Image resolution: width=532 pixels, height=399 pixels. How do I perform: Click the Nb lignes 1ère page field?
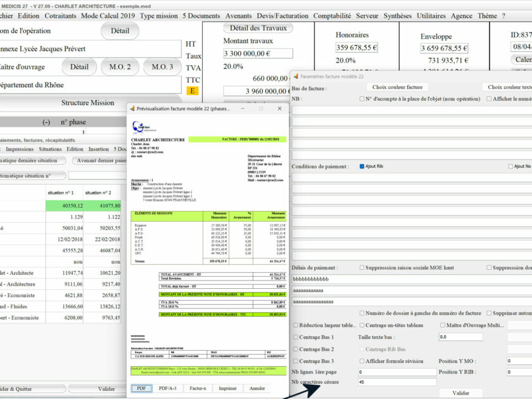pos(397,372)
